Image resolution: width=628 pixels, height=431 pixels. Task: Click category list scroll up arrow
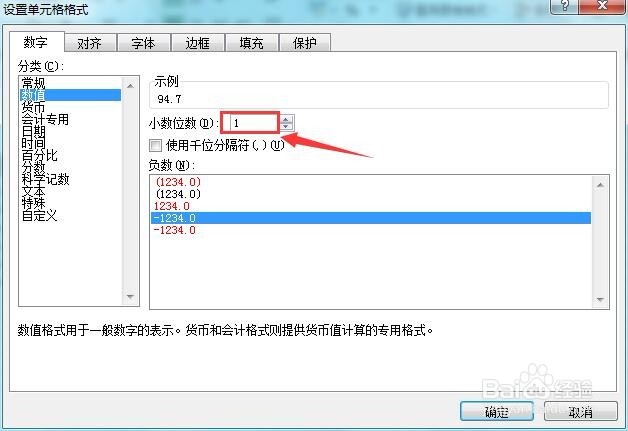point(130,86)
